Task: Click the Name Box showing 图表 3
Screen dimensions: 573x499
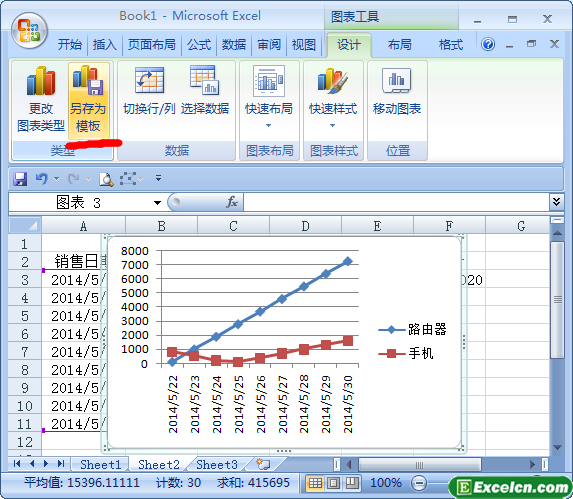Action: (79, 202)
